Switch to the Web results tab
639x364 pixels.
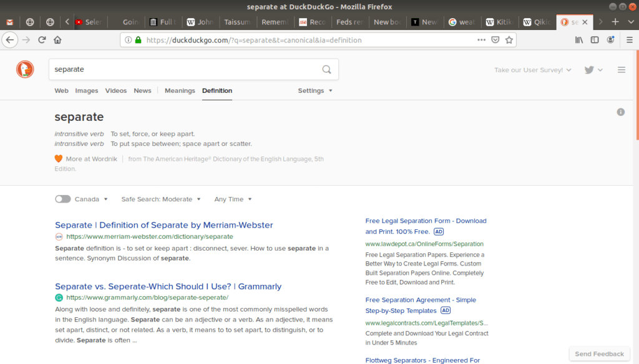(62, 91)
